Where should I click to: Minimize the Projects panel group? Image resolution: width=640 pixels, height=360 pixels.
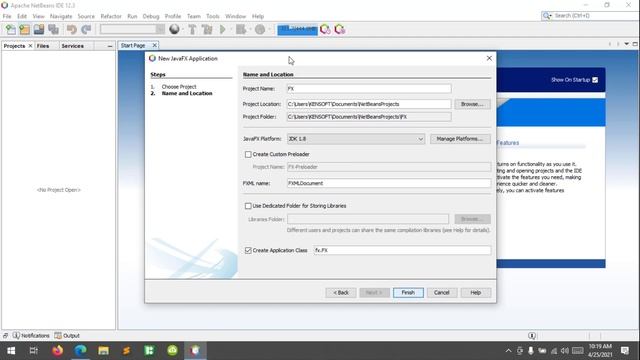click(x=110, y=46)
